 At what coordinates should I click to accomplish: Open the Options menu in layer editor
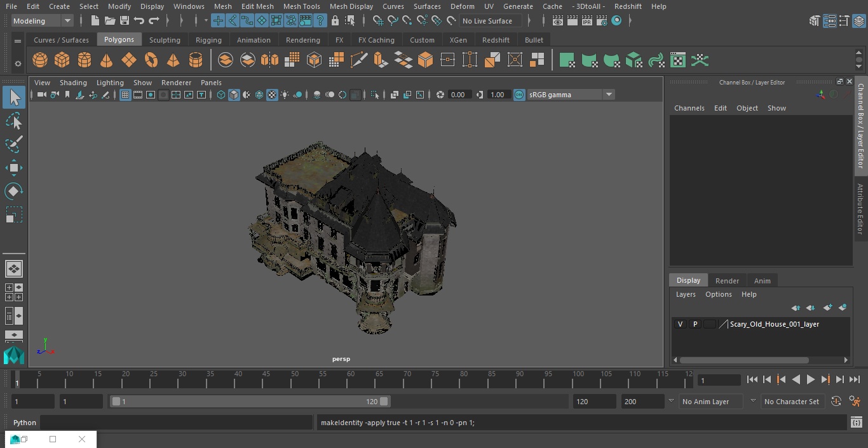719,294
